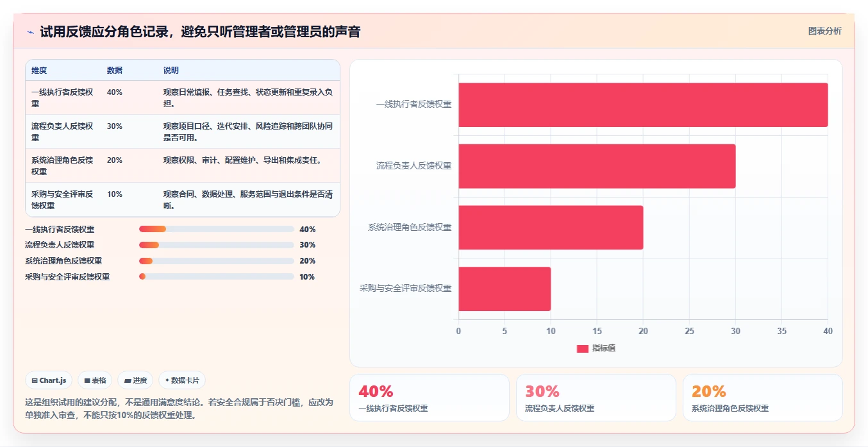This screenshot has width=868, height=447.
Task: Toggle the 指标值 legend swatch
Action: click(582, 348)
